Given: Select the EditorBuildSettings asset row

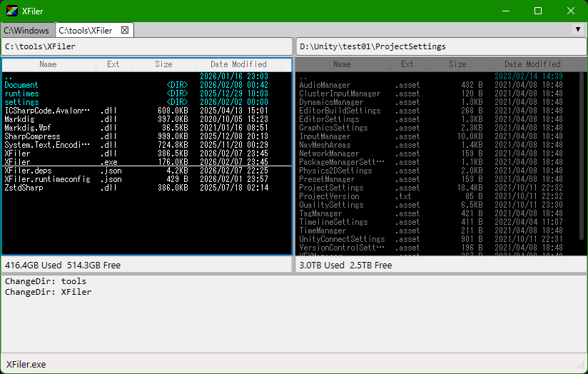Looking at the screenshot, I should 437,111.
